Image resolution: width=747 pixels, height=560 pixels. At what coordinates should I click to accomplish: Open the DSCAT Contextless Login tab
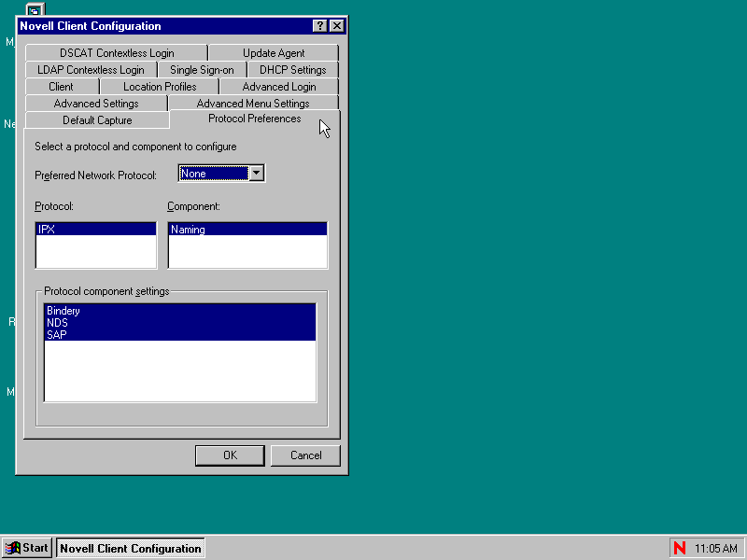pyautogui.click(x=117, y=53)
